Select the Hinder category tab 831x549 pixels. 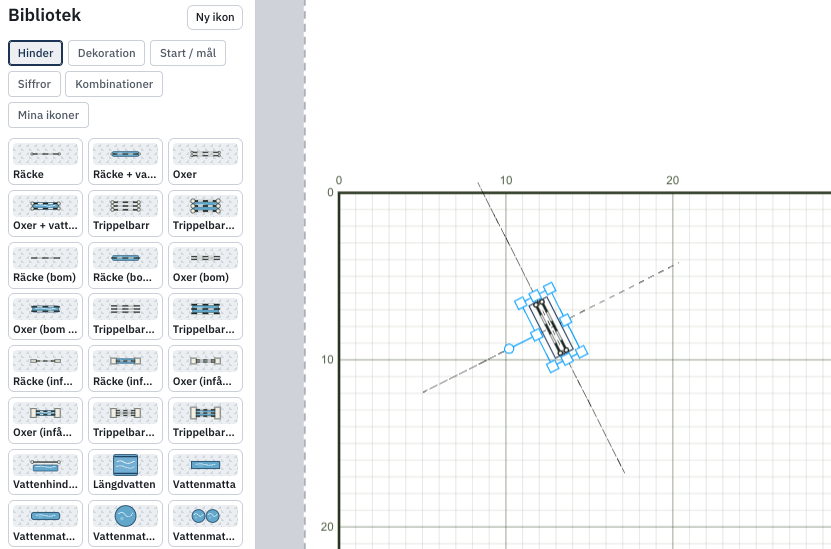pos(36,53)
